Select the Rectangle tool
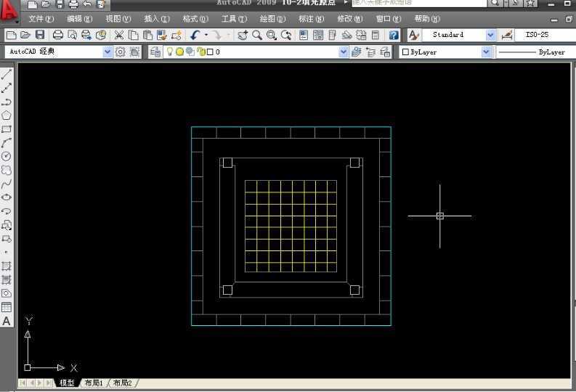The height and width of the screenshot is (392, 576). (x=7, y=129)
